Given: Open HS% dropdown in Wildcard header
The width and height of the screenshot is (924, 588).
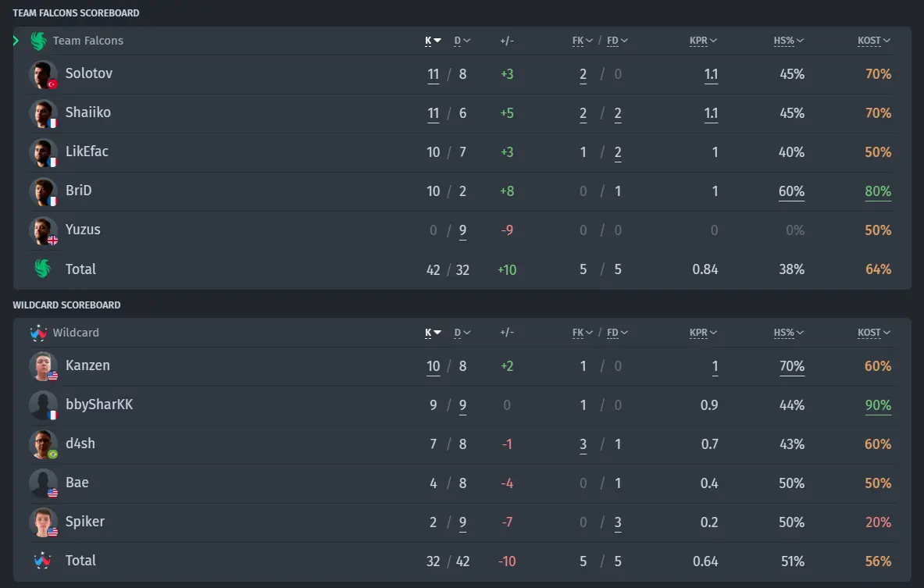Looking at the screenshot, I should 788,333.
